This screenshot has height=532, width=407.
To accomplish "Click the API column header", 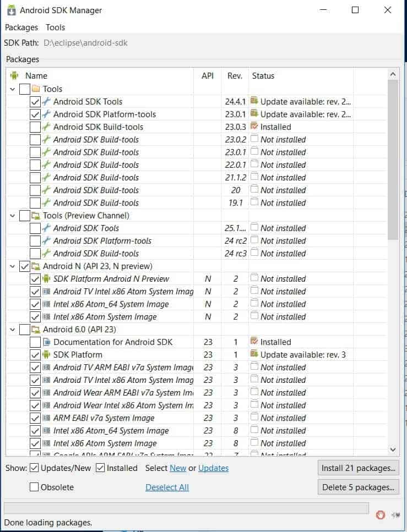I will click(208, 76).
